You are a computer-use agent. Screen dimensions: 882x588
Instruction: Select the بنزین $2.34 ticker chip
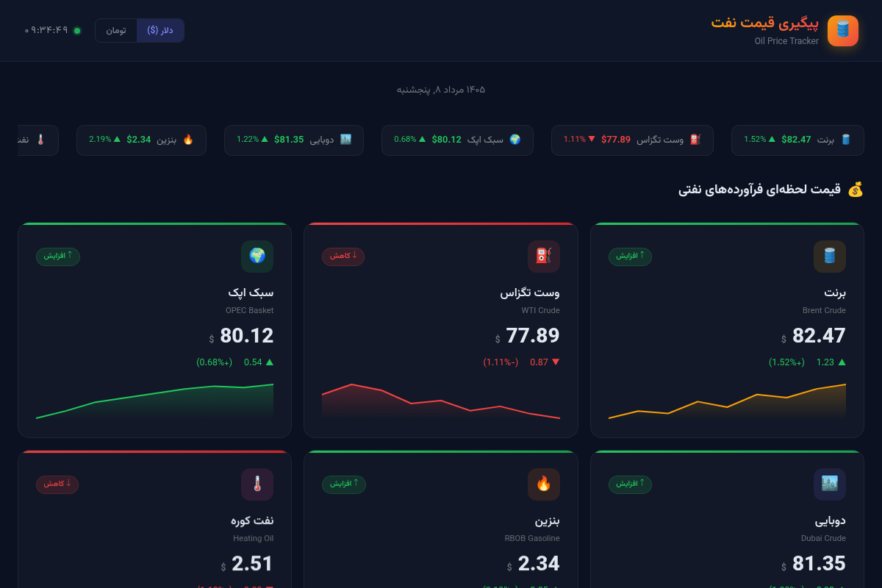[x=141, y=140]
